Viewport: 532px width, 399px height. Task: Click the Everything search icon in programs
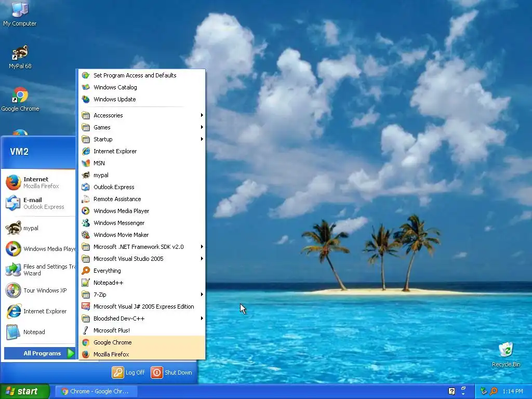click(x=86, y=271)
